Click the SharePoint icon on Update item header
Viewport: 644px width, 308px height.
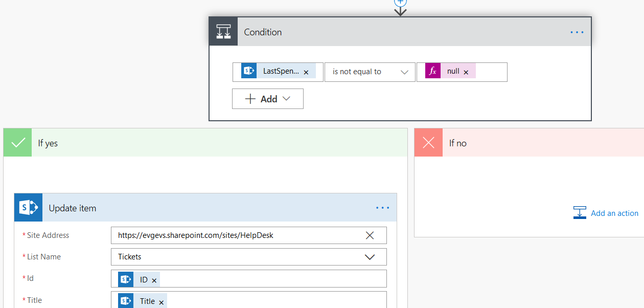point(28,208)
